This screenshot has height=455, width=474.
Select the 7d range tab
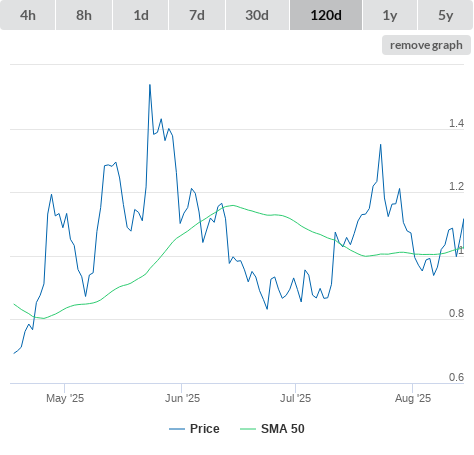197,15
